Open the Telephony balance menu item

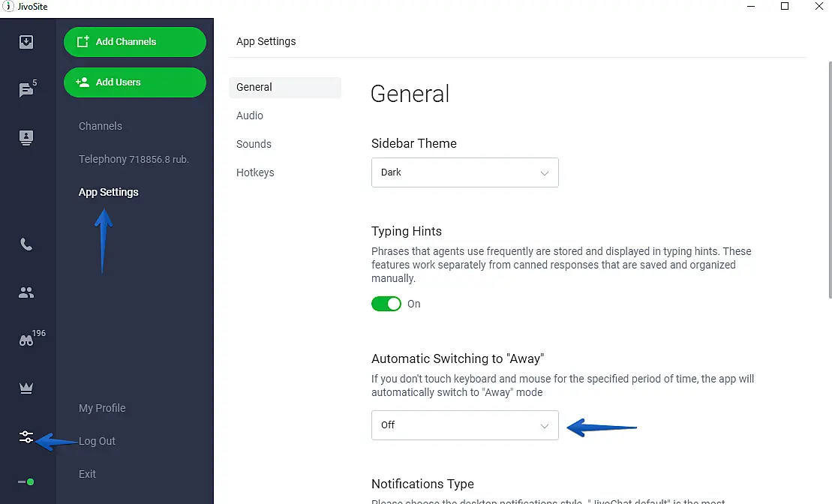click(134, 159)
